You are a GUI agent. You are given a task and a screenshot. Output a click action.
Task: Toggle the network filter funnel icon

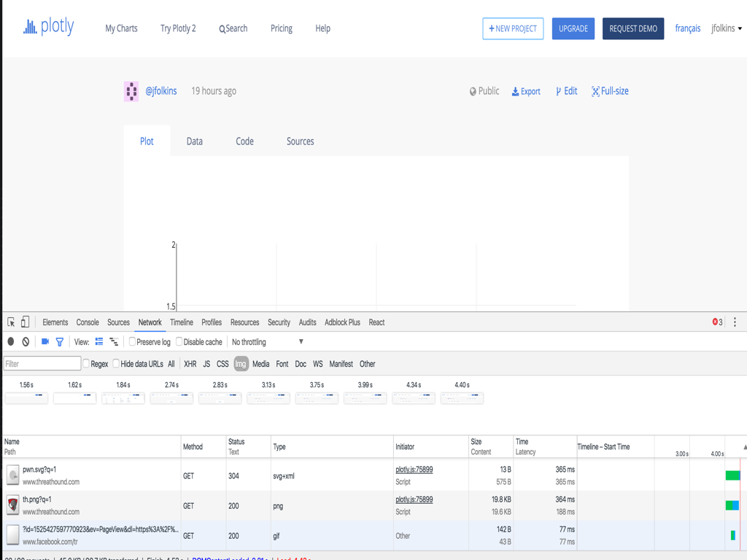tap(60, 342)
